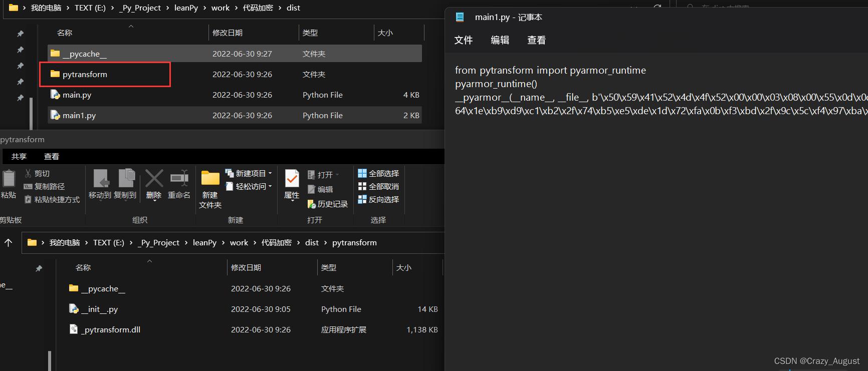Select main1.py file in dist

(235, 115)
